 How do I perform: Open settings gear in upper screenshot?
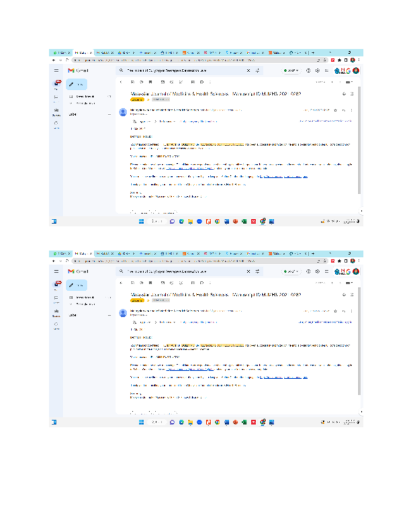point(317,71)
